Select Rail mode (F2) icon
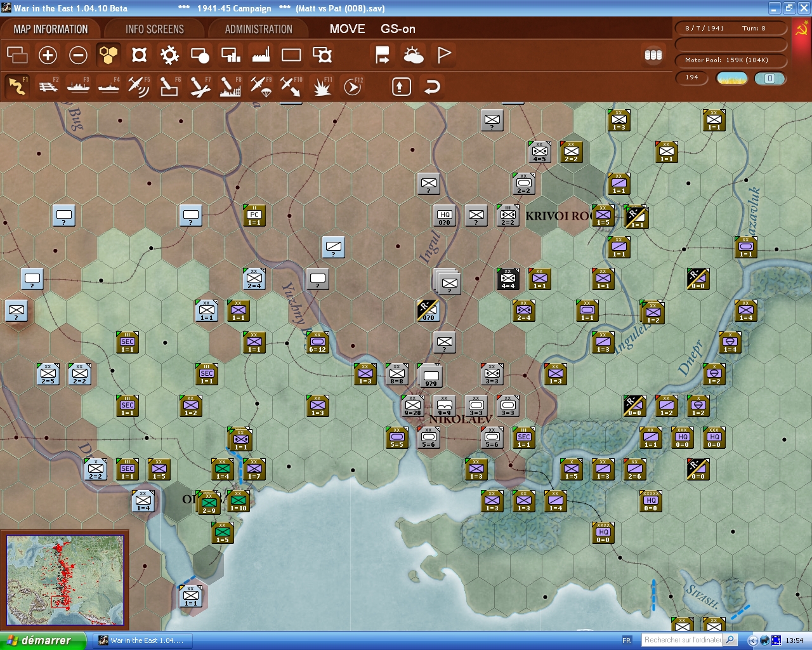 click(48, 86)
